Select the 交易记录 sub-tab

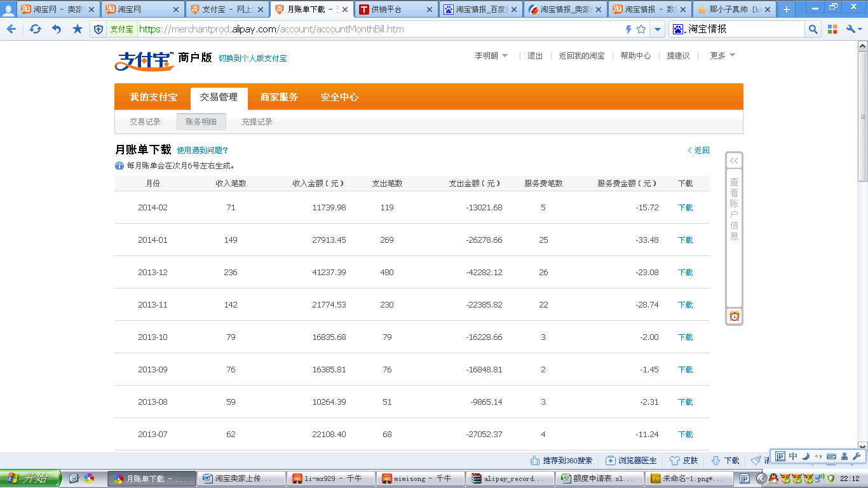pyautogui.click(x=145, y=122)
